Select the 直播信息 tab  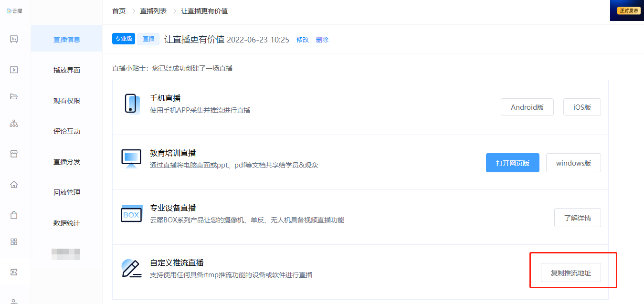pos(67,40)
